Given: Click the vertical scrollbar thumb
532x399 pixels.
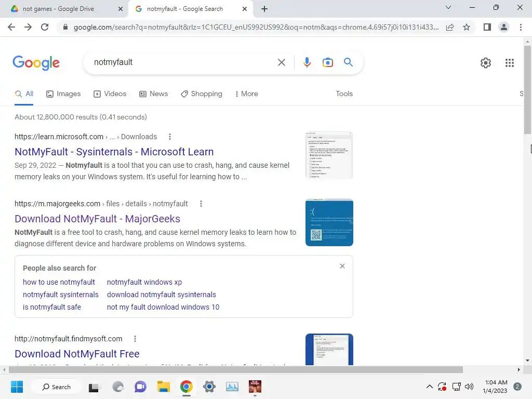Looking at the screenshot, I should 527,89.
